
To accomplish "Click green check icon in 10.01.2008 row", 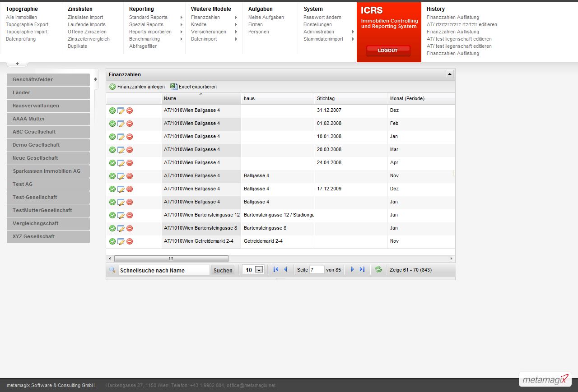I will pos(112,137).
